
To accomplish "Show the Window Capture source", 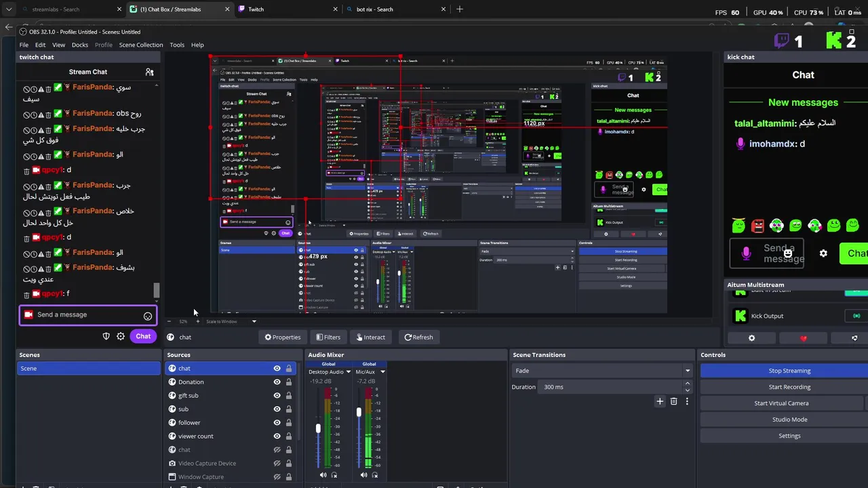I will pyautogui.click(x=277, y=477).
